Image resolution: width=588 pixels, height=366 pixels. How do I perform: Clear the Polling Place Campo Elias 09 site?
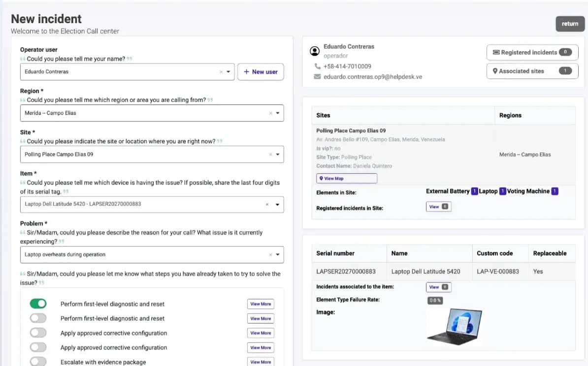pos(270,154)
